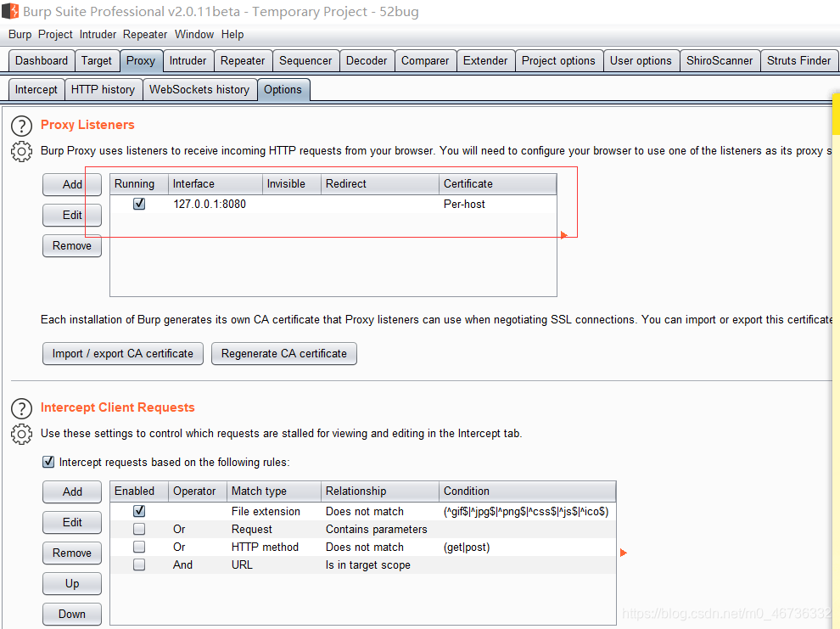
Task: Switch to the Repeater main tab
Action: tap(243, 60)
